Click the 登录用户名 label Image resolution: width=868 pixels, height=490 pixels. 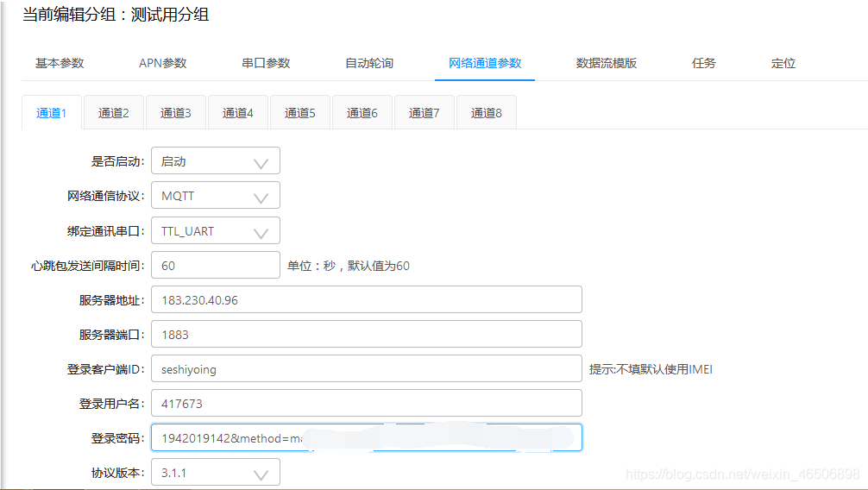pyautogui.click(x=111, y=404)
